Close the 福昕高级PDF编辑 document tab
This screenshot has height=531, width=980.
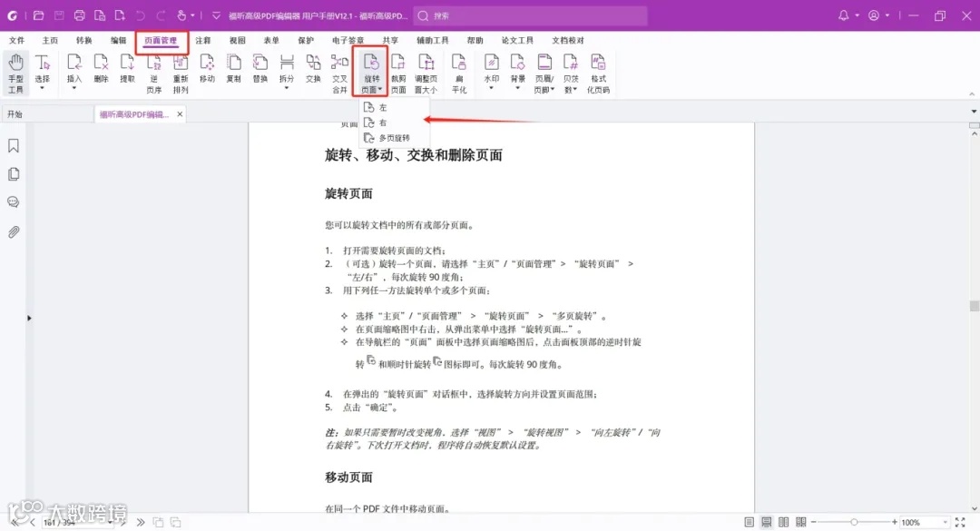point(180,113)
